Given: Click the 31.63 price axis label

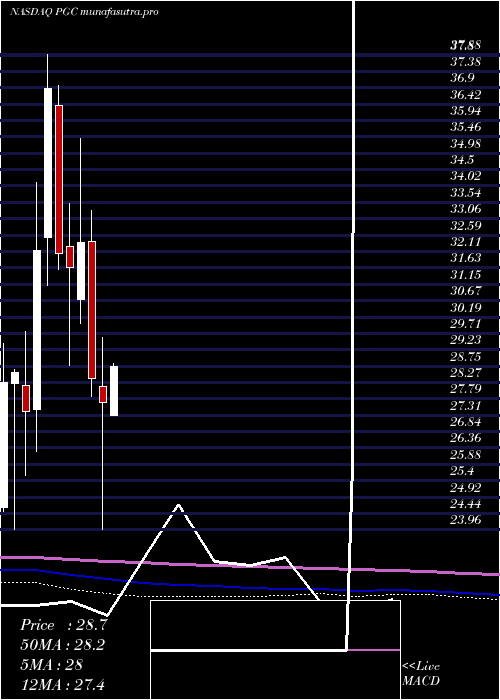Looking at the screenshot, I should tap(465, 258).
